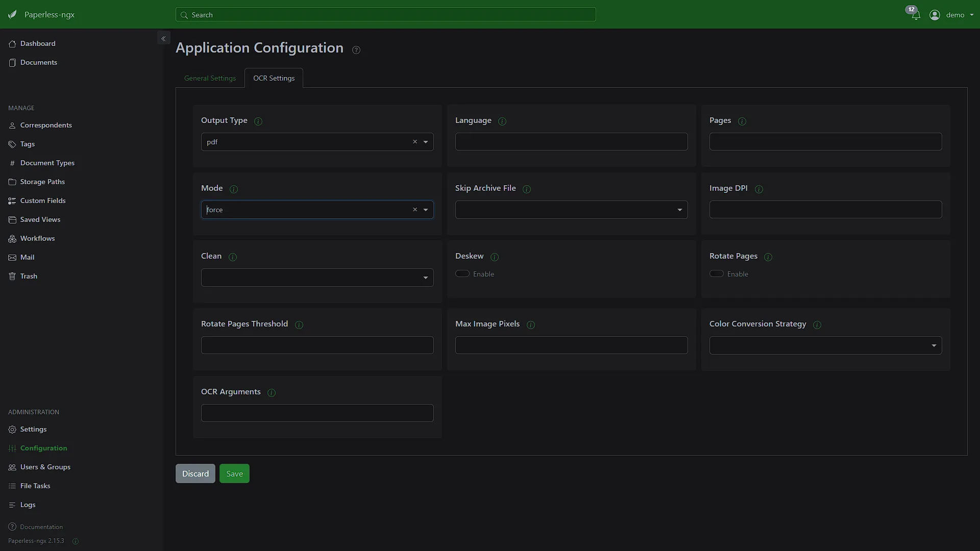Screen dimensions: 980x551
Task: Switch to the General Settings tab
Action: pyautogui.click(x=210, y=78)
